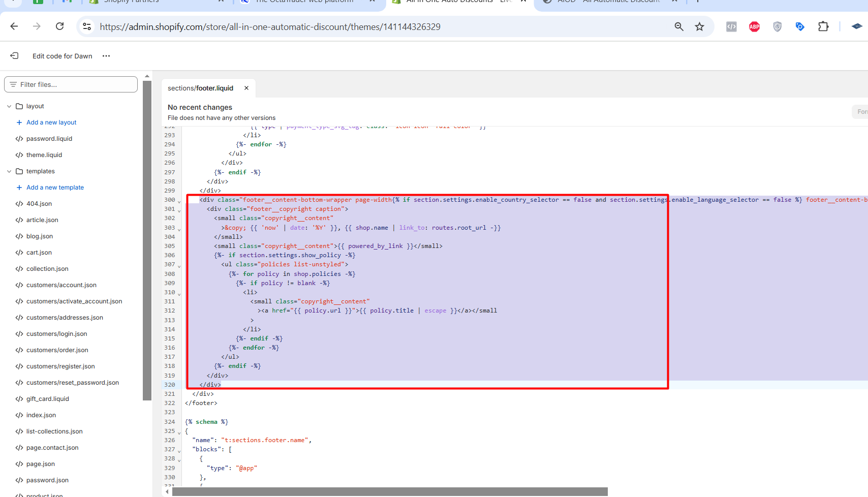Screen dimensions: 868x497
Task: Open the blue tag browser extension
Action: [800, 26]
